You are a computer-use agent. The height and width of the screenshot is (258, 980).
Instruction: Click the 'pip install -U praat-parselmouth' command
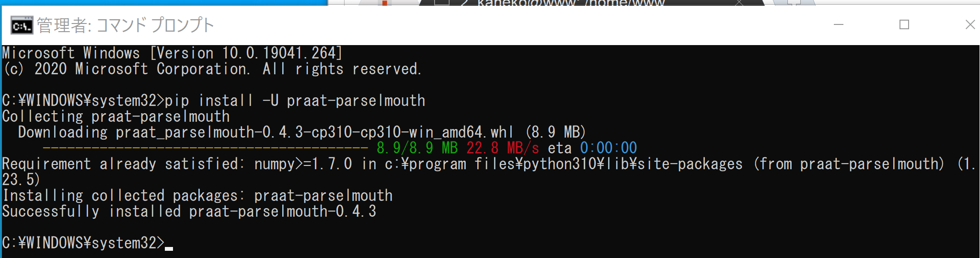click(x=295, y=101)
